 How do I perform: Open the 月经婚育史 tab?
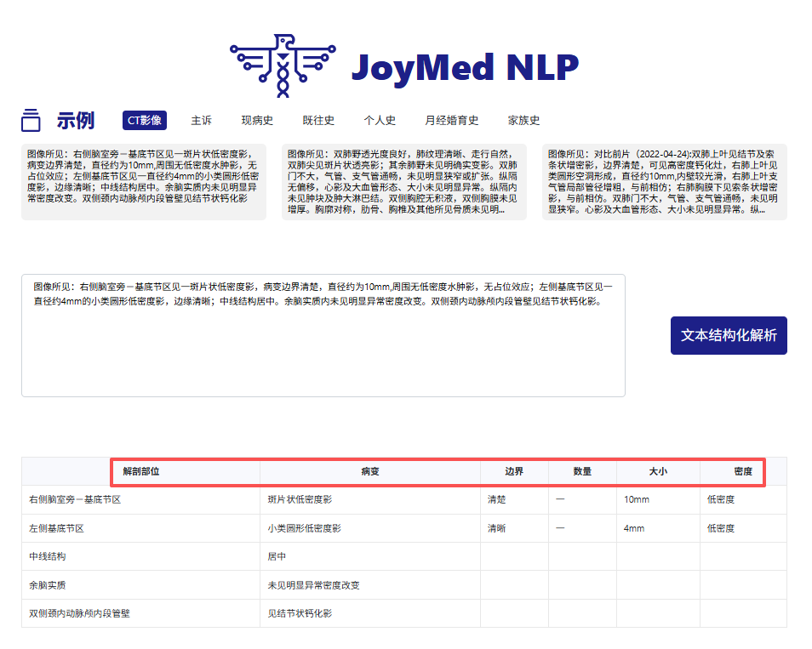pyautogui.click(x=452, y=120)
